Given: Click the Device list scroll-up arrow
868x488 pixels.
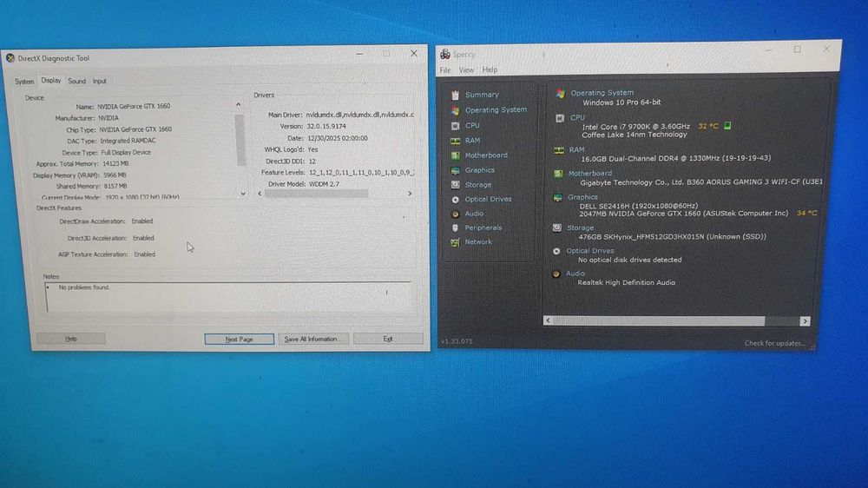Looking at the screenshot, I should click(x=239, y=105).
